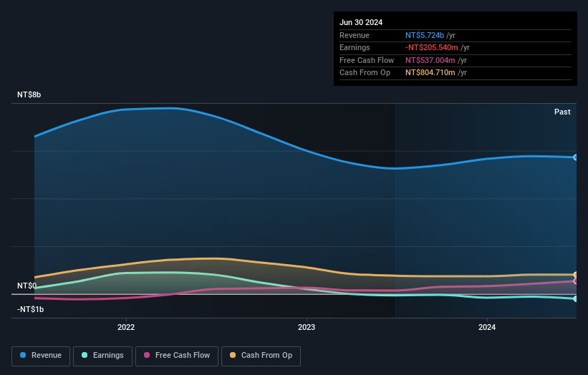588x375 pixels.
Task: Click the -NT$1b y-axis label
Action: pyautogui.click(x=30, y=309)
